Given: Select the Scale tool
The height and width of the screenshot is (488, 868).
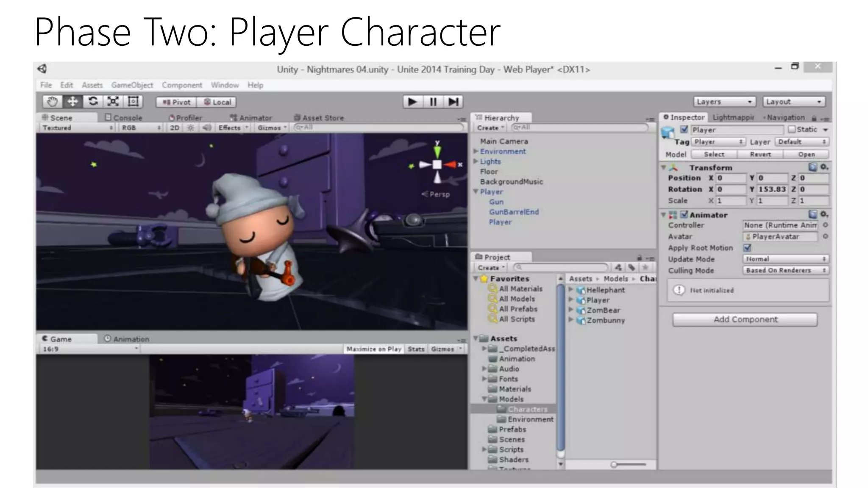Looking at the screenshot, I should [113, 102].
